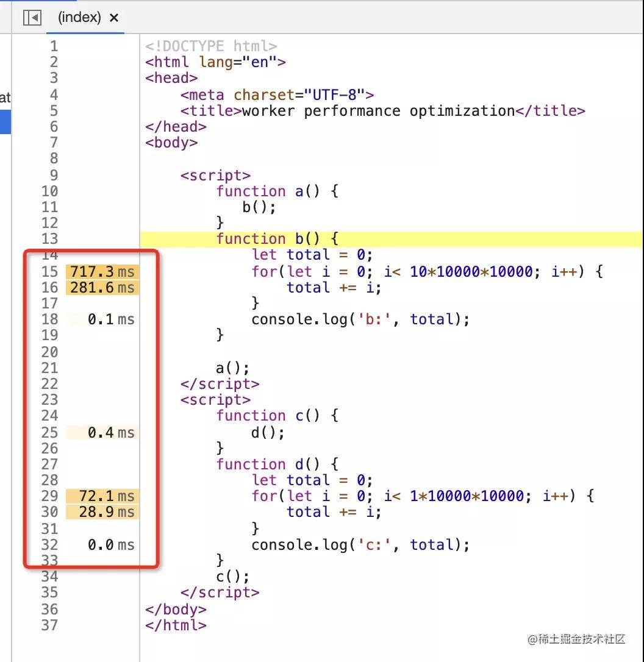Click line number 29 to set a breakpoint
The width and height of the screenshot is (644, 662).
tap(49, 496)
